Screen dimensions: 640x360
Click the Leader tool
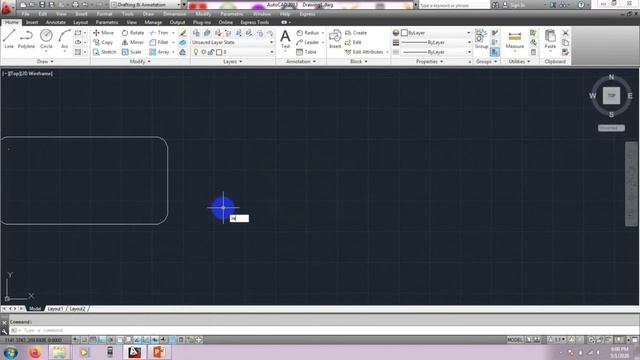307,42
